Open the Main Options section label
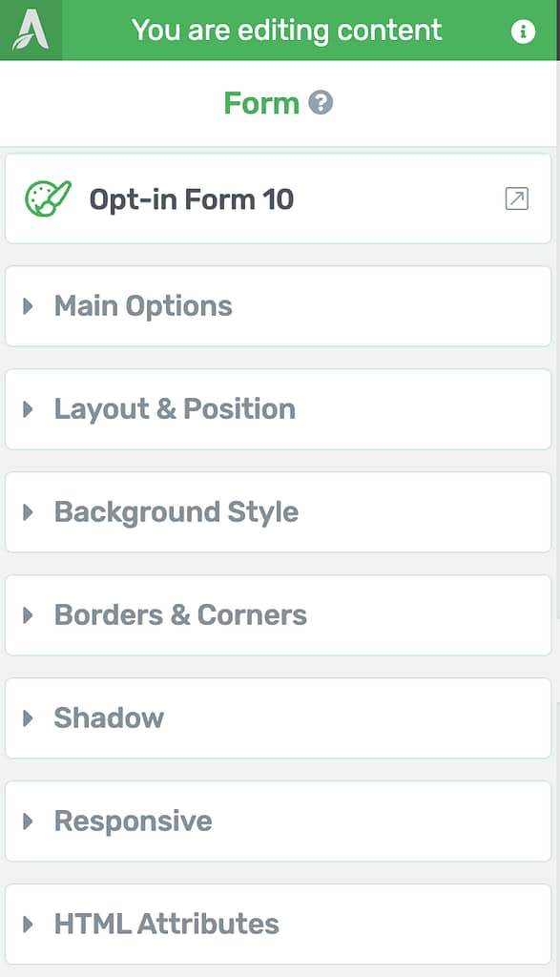Image resolution: width=560 pixels, height=977 pixels. coord(143,306)
